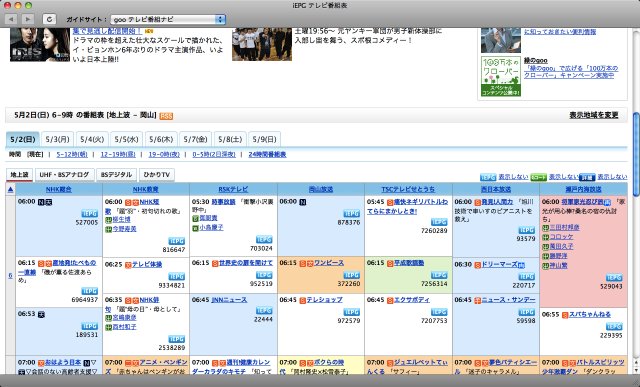Select the 5/3(月) date tab
The width and height of the screenshot is (640, 387).
pyautogui.click(x=57, y=139)
